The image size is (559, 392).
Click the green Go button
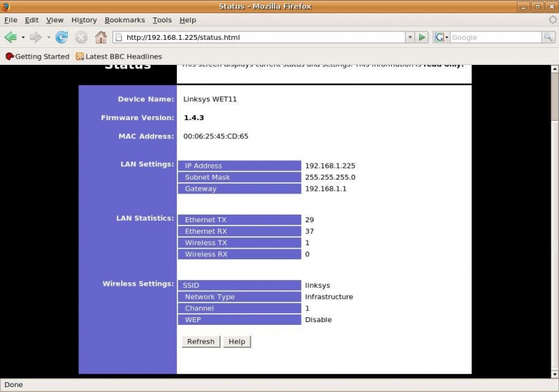tap(422, 37)
